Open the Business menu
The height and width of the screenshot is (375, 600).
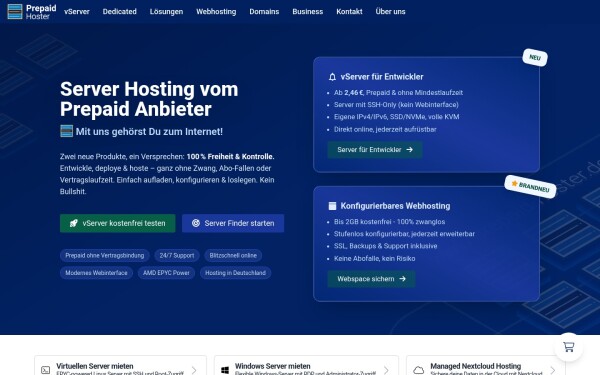308,11
